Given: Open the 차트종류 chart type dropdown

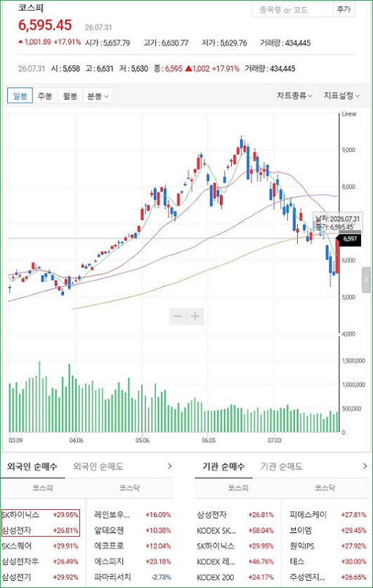Looking at the screenshot, I should point(294,96).
